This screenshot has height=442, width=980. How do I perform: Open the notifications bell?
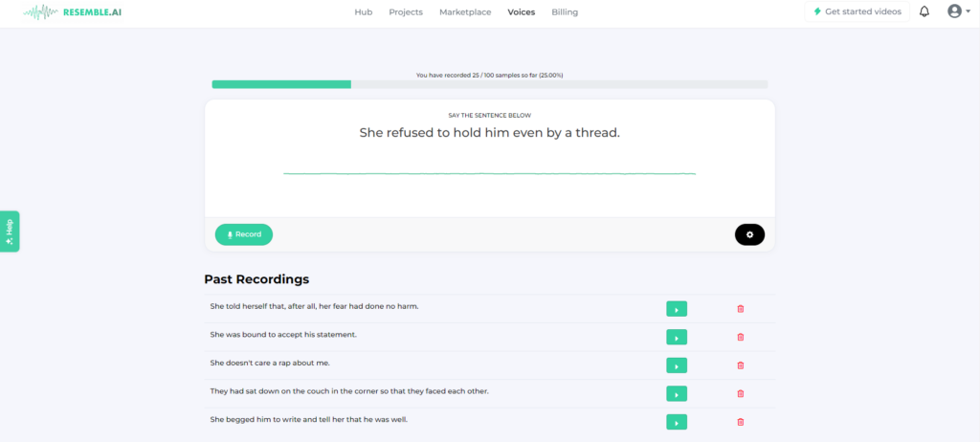[924, 12]
